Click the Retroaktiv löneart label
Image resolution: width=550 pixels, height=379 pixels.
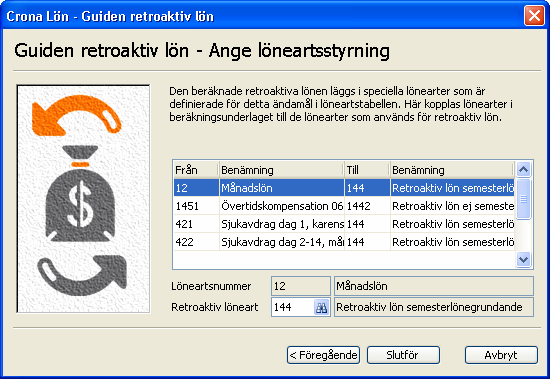click(x=214, y=307)
